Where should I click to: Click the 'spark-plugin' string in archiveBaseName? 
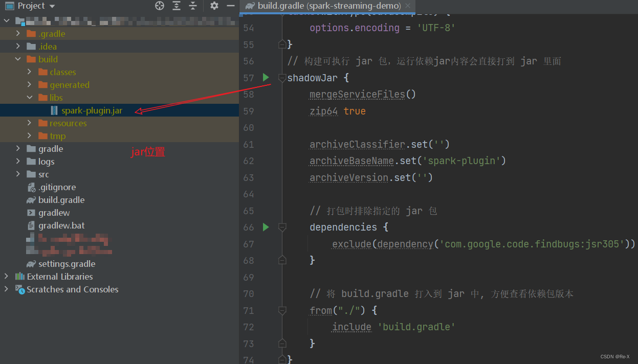[461, 161]
